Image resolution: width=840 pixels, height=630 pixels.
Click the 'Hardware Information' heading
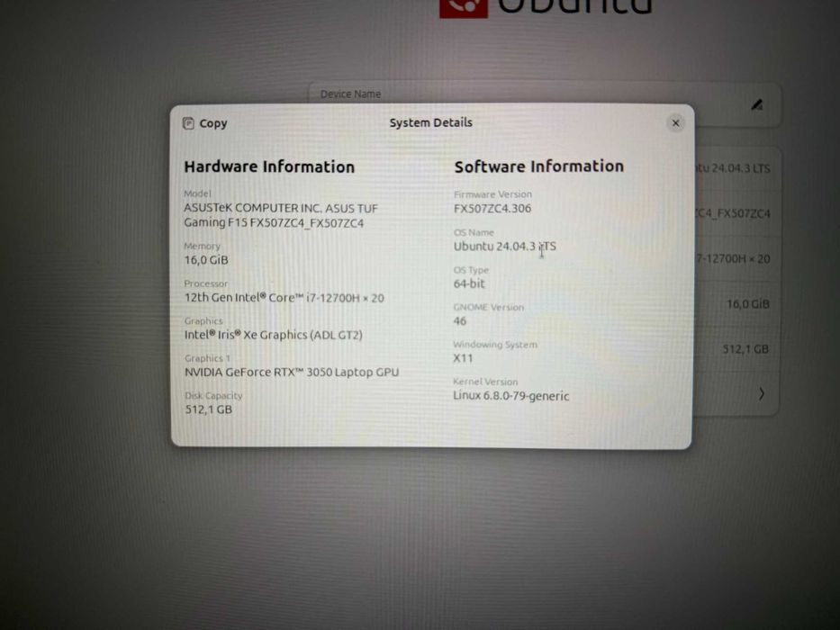tap(269, 166)
